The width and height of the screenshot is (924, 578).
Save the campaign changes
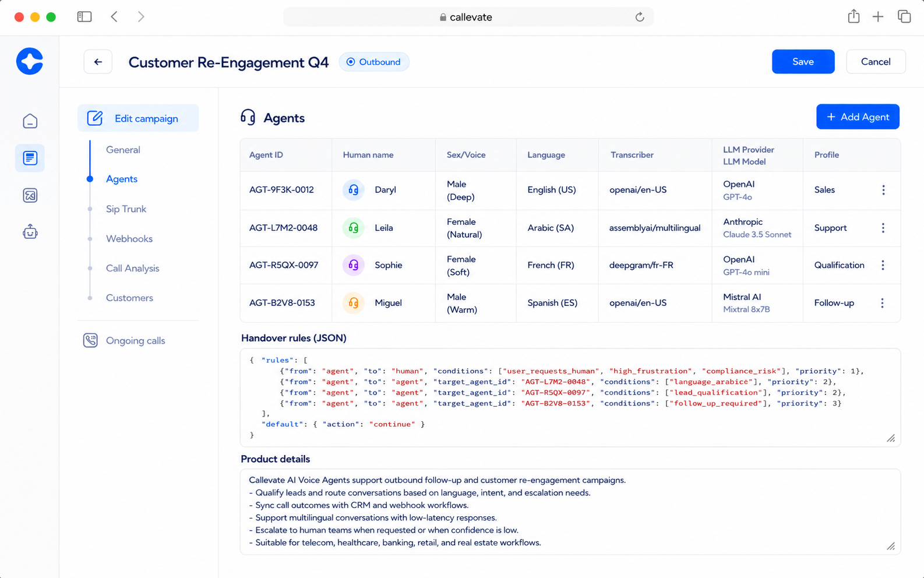(803, 62)
